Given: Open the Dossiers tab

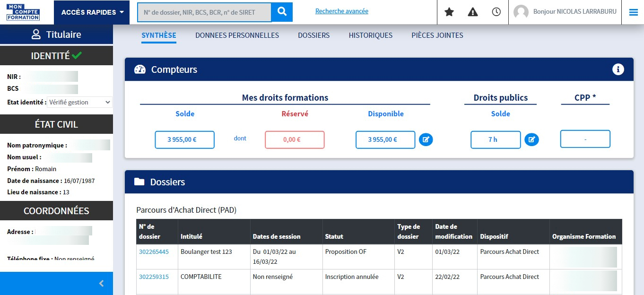Looking at the screenshot, I should click(x=313, y=35).
